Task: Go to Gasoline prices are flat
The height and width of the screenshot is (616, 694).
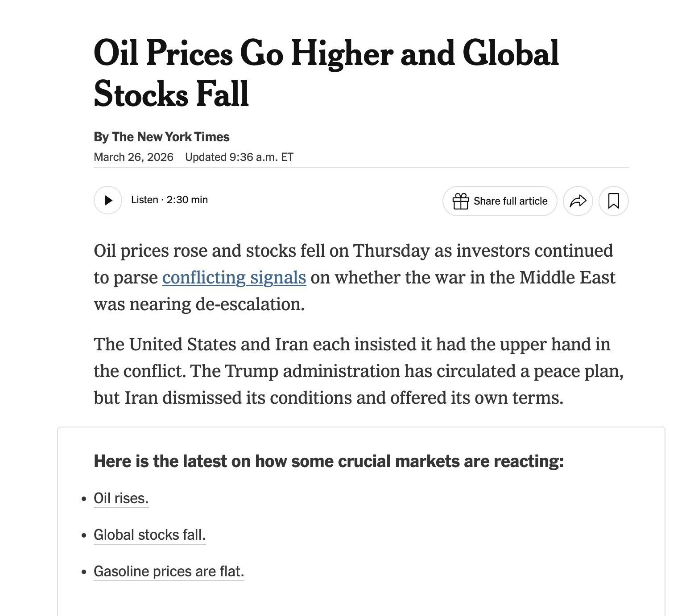Action: click(x=169, y=571)
